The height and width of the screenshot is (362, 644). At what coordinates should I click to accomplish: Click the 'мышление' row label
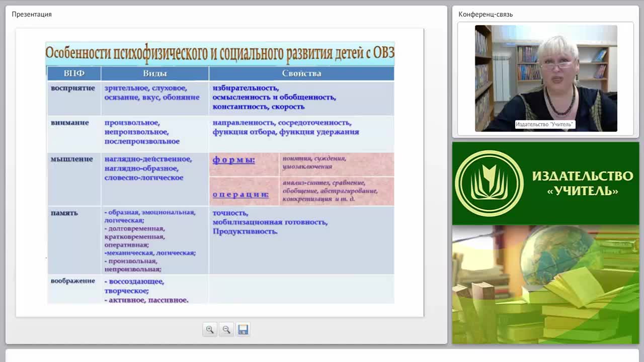[x=72, y=159]
